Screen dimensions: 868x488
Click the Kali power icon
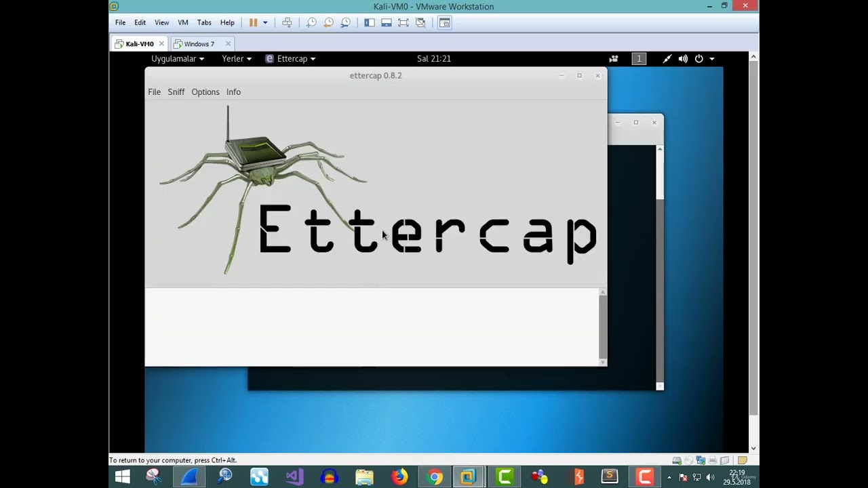pos(699,59)
